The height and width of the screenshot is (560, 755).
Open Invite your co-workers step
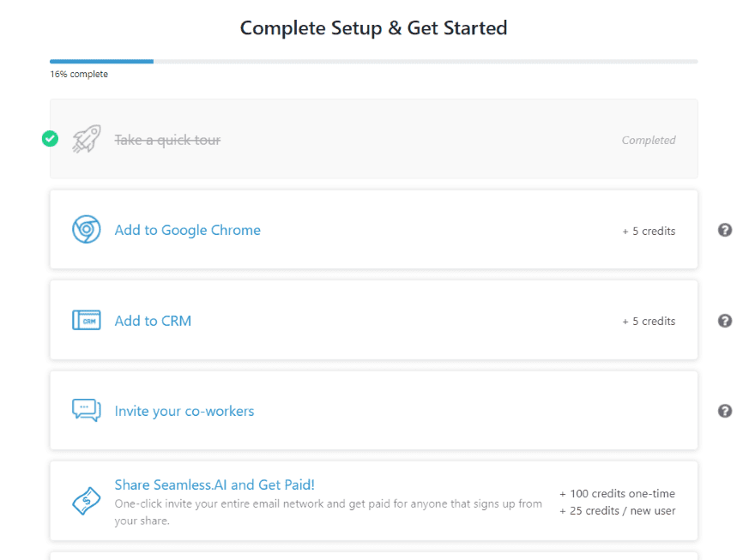pyautogui.click(x=184, y=412)
